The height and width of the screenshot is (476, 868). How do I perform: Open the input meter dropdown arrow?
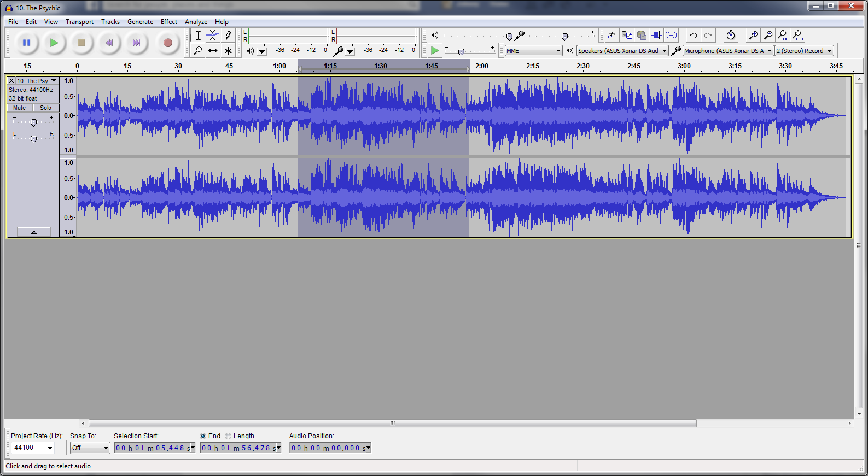pos(350,51)
